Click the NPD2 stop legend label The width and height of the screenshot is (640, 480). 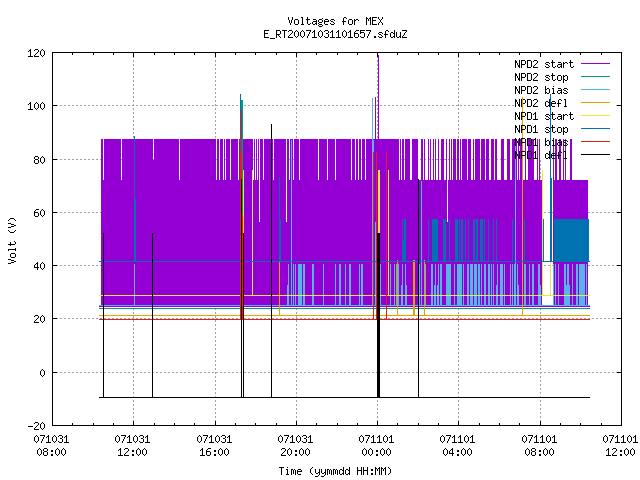click(x=541, y=77)
